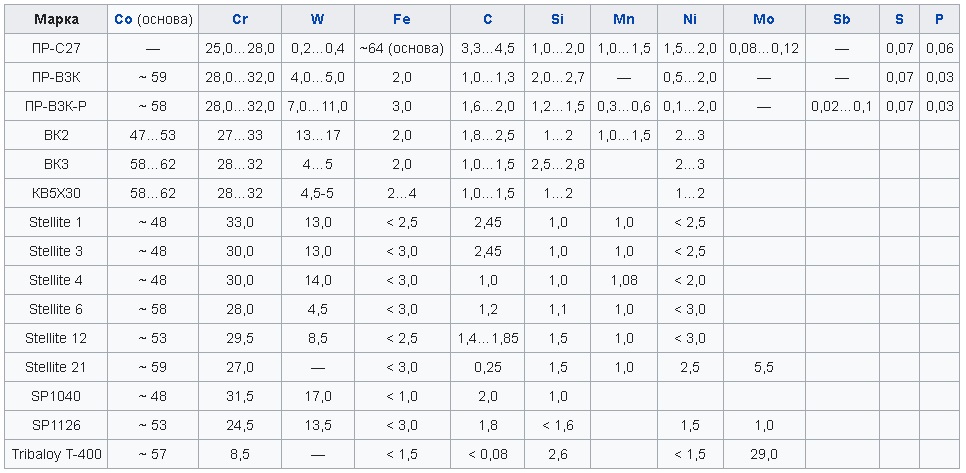Click the КВ5Х30 grade cell
The width and height of the screenshot is (966, 473).
tap(57, 193)
